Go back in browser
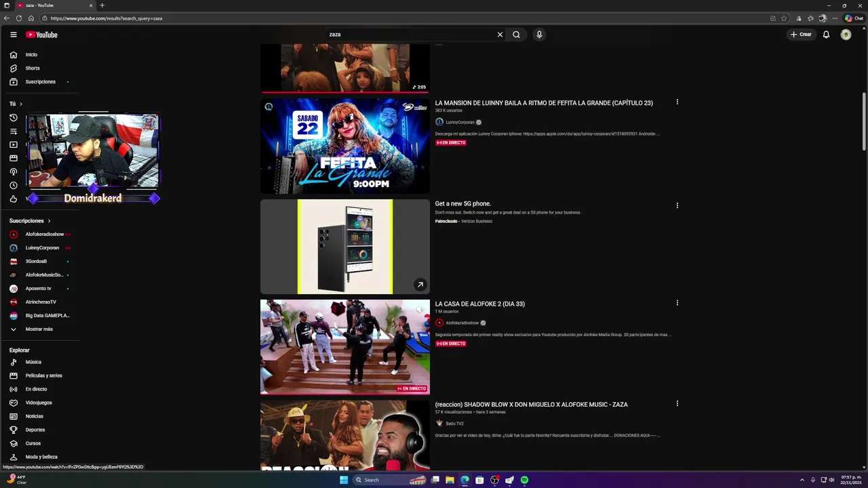Viewport: 868px width, 488px height. (6, 18)
